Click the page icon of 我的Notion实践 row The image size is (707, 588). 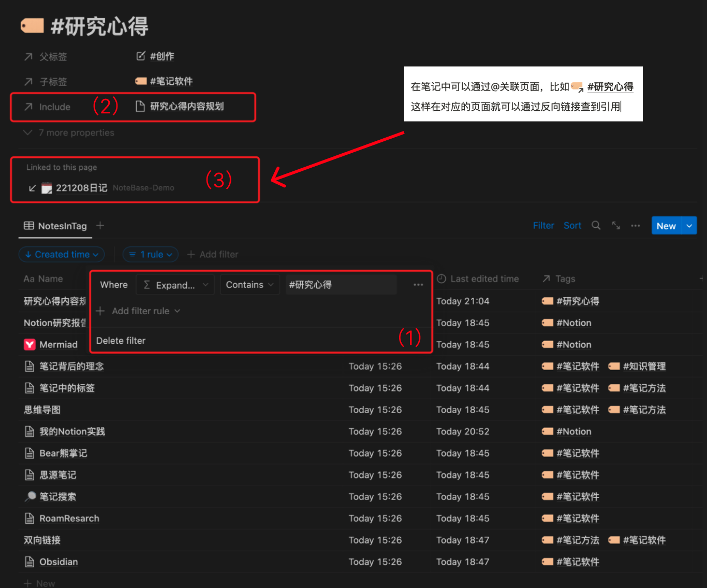click(x=30, y=432)
